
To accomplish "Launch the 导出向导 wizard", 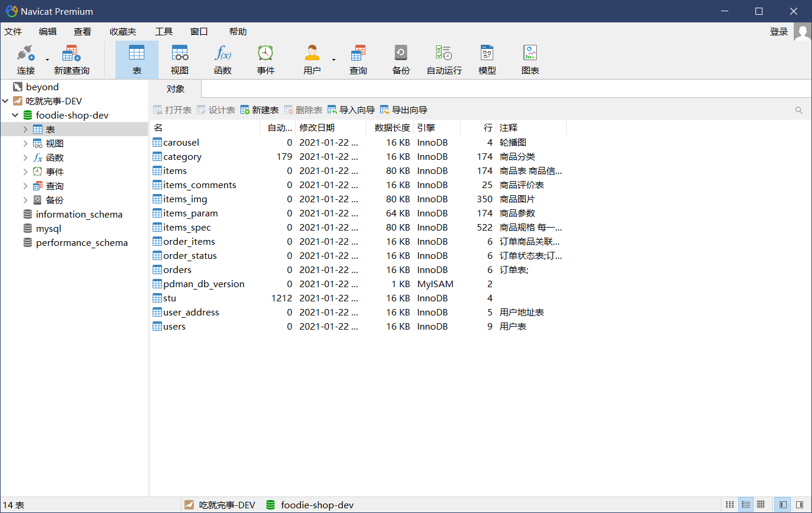I will 404,110.
